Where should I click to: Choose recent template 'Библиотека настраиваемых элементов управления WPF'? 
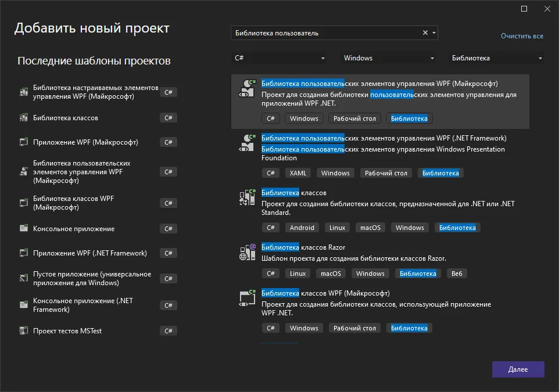point(98,92)
